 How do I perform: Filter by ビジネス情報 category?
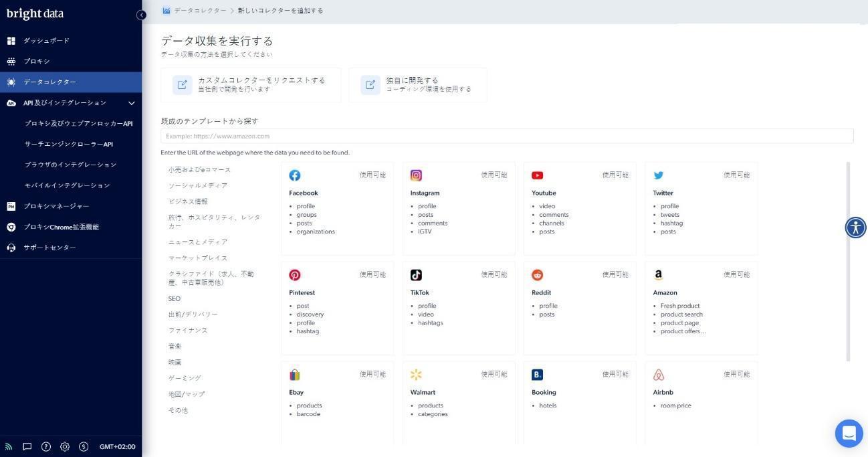188,201
